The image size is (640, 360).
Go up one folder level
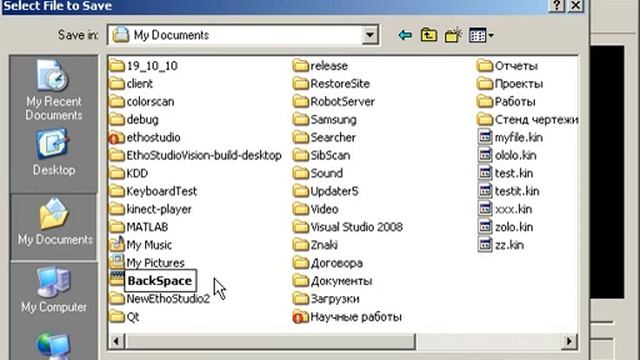[429, 35]
